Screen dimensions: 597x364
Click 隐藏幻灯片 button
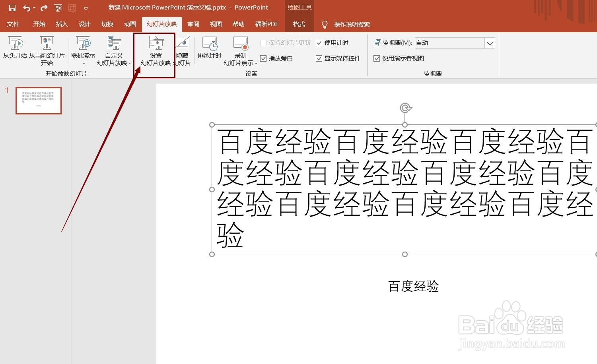coord(183,50)
